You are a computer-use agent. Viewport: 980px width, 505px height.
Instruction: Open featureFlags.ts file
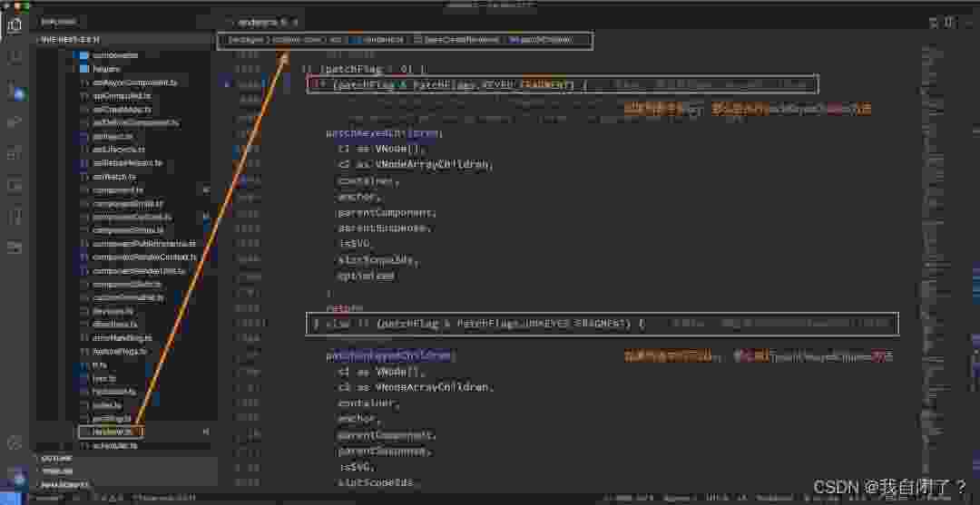tap(120, 352)
